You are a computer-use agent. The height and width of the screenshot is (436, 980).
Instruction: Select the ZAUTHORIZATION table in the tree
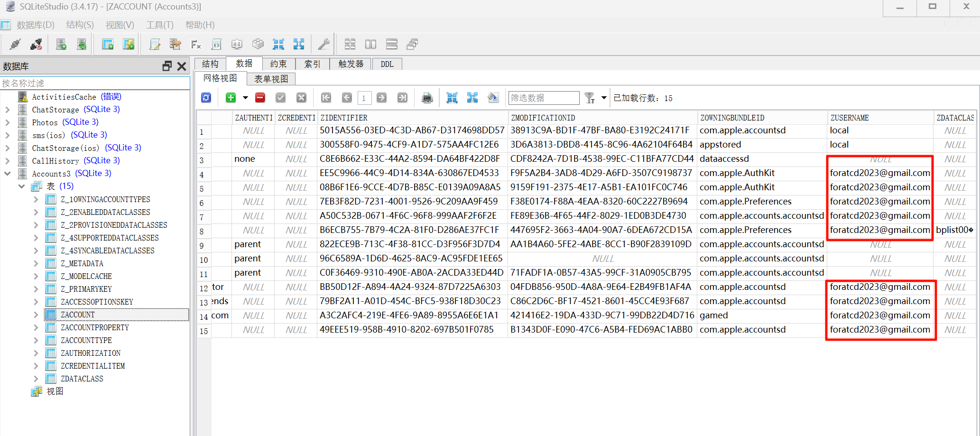[91, 353]
